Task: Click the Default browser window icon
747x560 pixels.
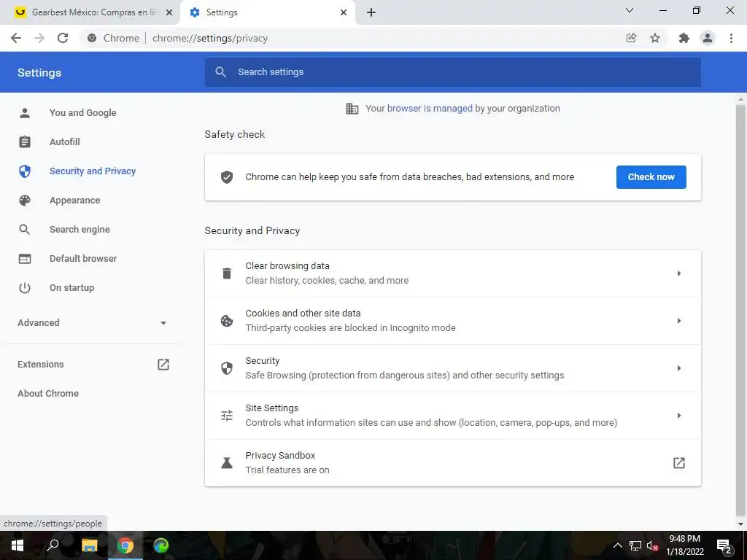Action: tap(25, 259)
